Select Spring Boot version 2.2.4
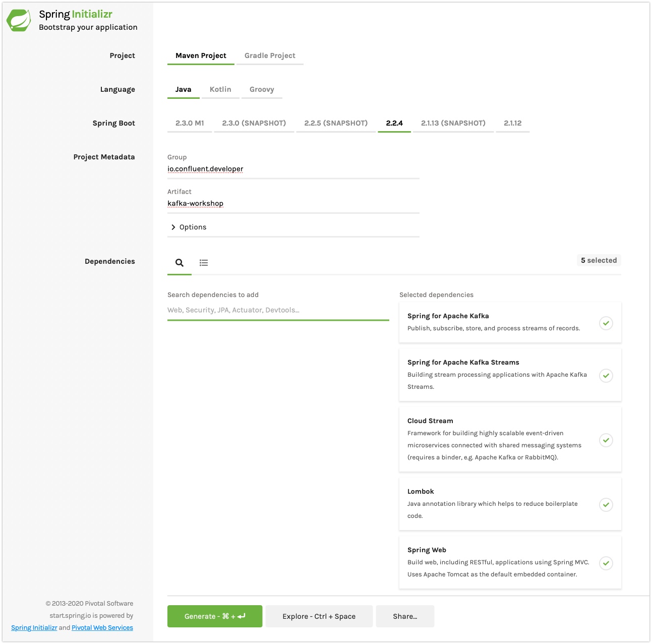Viewport: 652px width, 644px height. coord(394,124)
